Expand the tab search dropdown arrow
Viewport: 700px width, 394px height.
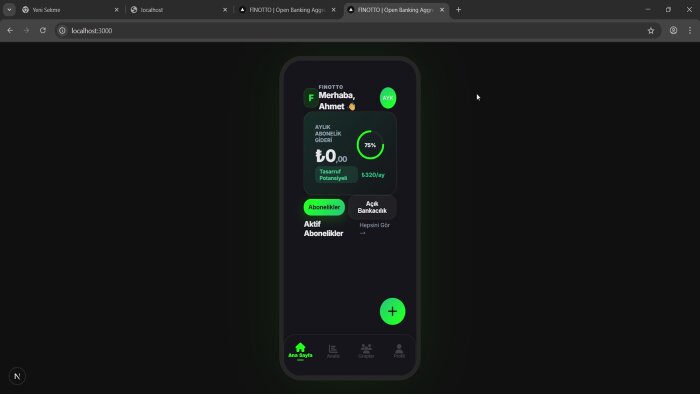pos(9,9)
